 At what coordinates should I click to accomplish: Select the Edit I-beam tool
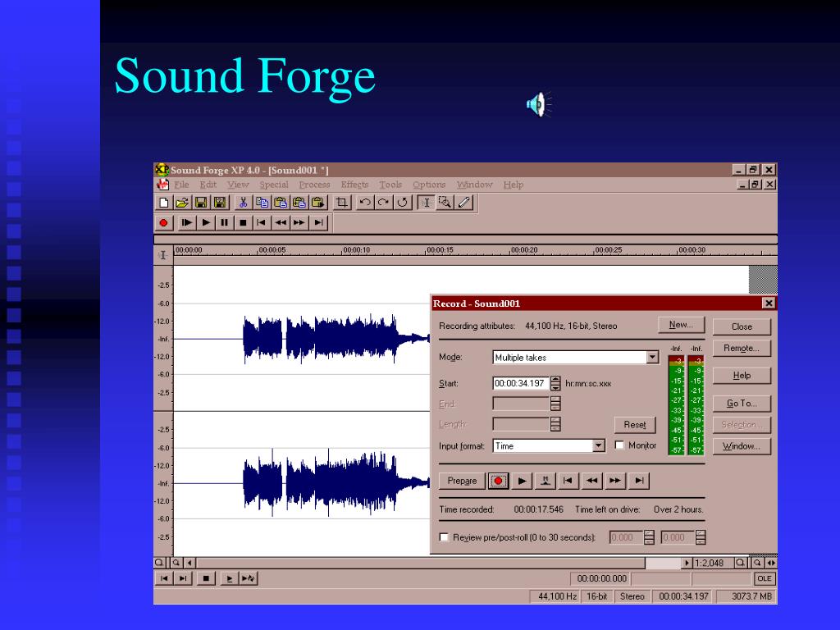[x=427, y=203]
